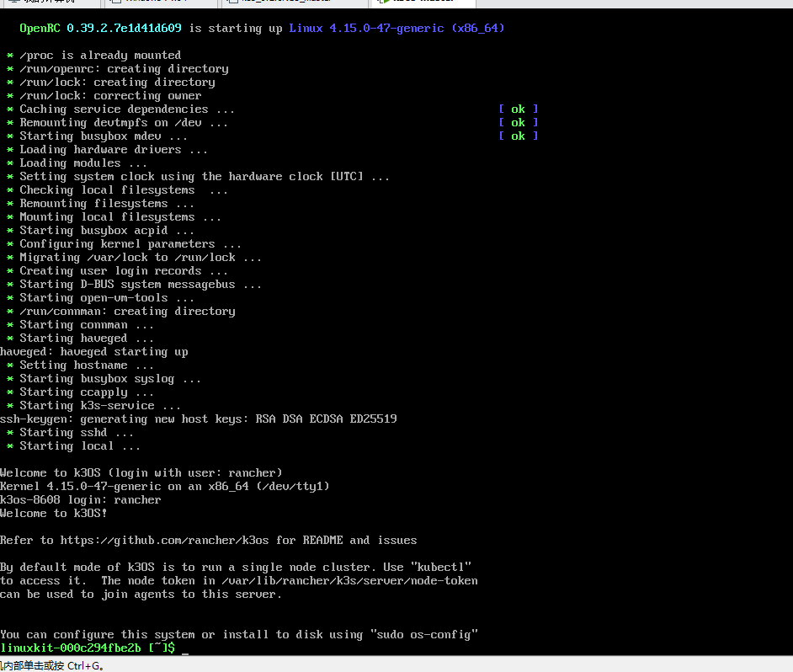The height and width of the screenshot is (672, 793).
Task: Click "Starting busybox mdev" line
Action: click(x=97, y=136)
